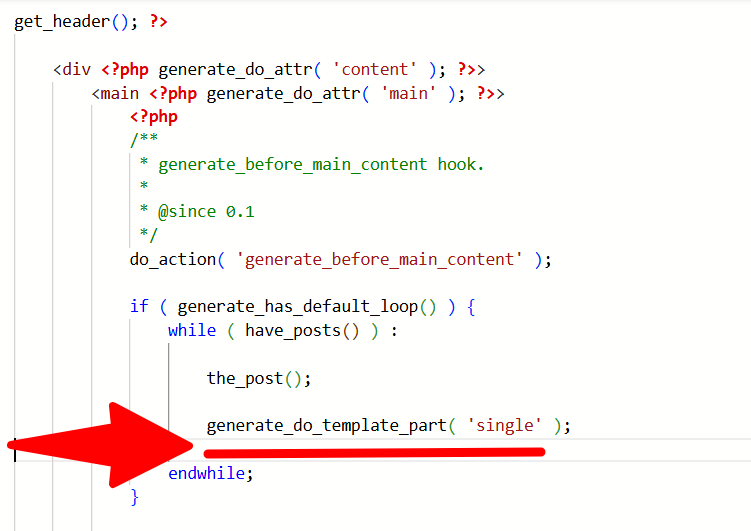751x531 pixels.
Task: Click generate_do_template_part function name
Action: (x=327, y=426)
